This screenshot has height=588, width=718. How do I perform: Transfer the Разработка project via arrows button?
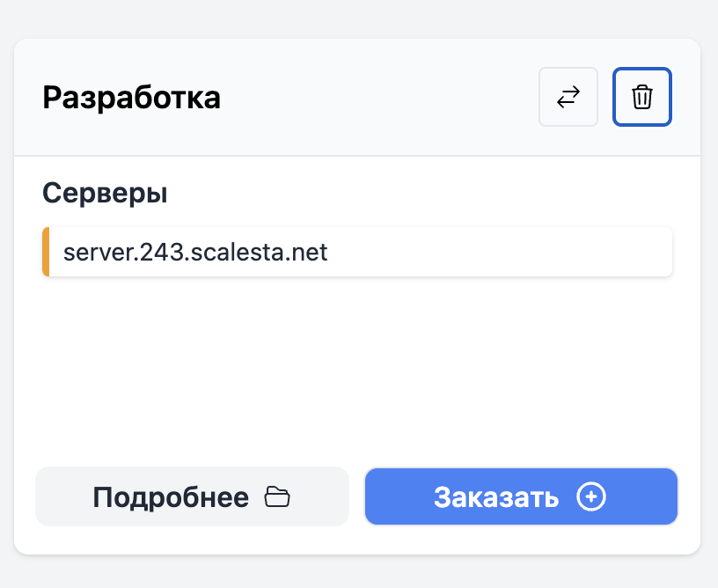(568, 97)
